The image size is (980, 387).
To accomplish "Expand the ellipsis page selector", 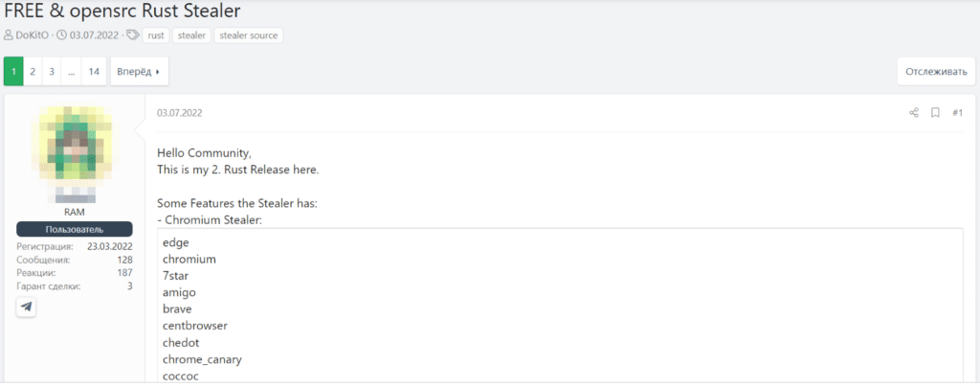I will click(71, 72).
